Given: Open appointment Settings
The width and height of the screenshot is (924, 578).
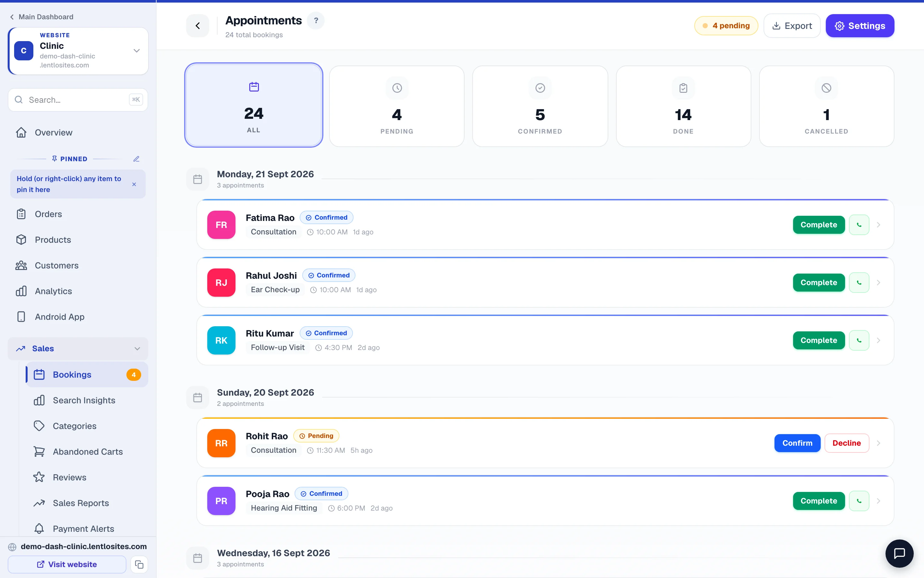Looking at the screenshot, I should (x=860, y=26).
